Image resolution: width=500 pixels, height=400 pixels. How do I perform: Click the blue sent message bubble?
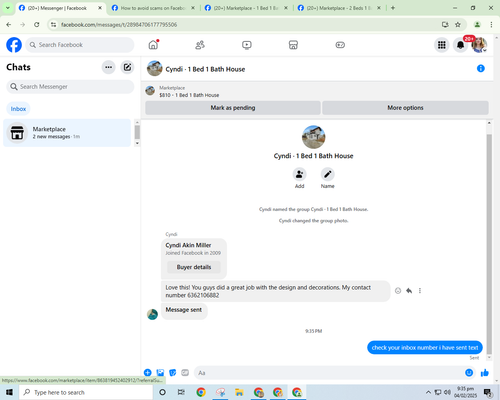(x=425, y=348)
